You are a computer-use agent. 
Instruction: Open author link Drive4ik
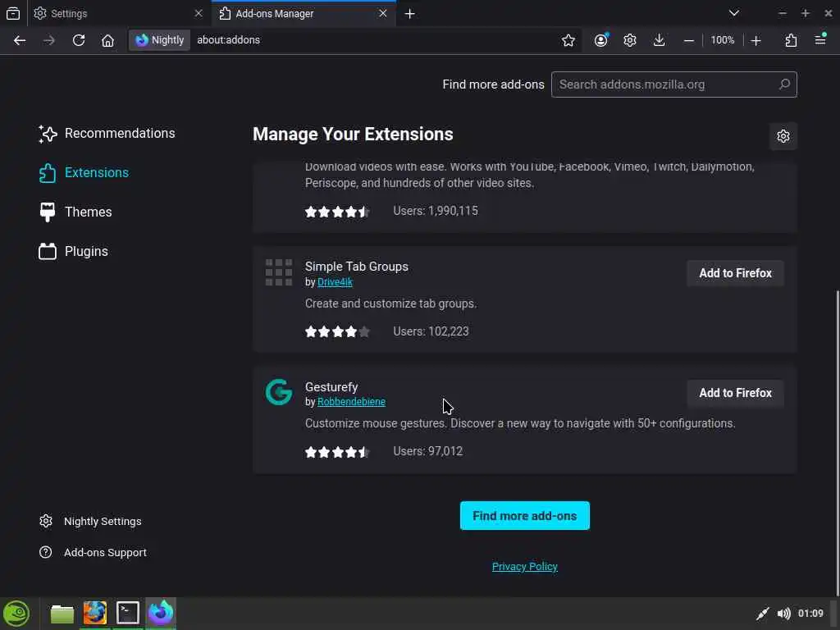(335, 282)
